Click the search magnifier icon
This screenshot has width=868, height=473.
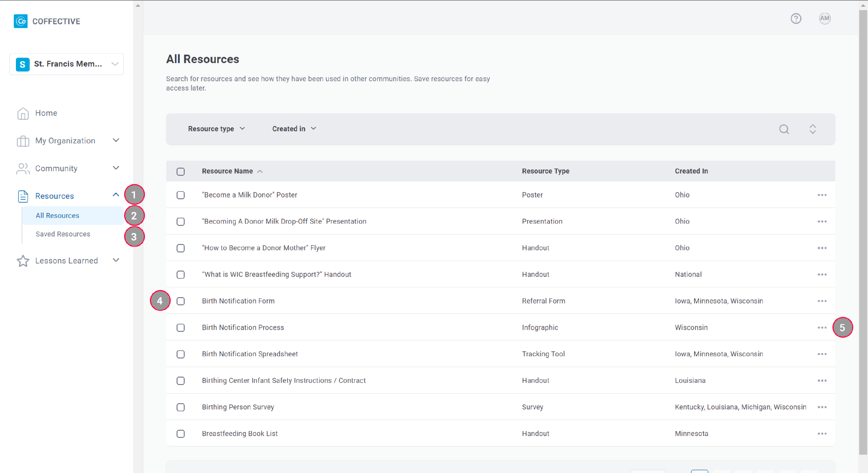point(784,129)
